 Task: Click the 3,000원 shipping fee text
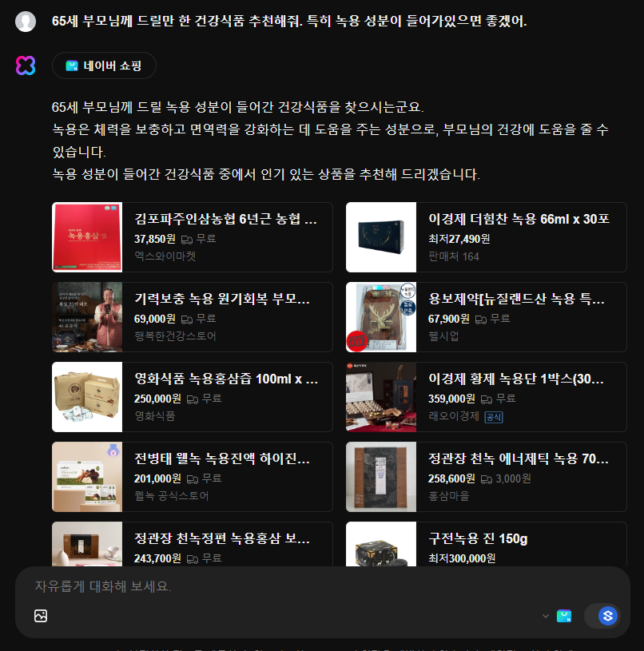click(x=513, y=478)
